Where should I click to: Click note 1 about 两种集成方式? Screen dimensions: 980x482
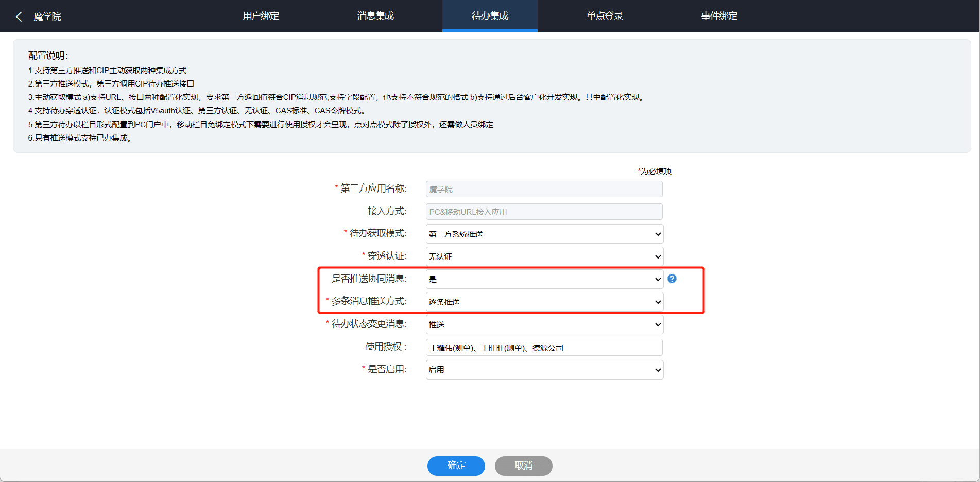[x=107, y=71]
